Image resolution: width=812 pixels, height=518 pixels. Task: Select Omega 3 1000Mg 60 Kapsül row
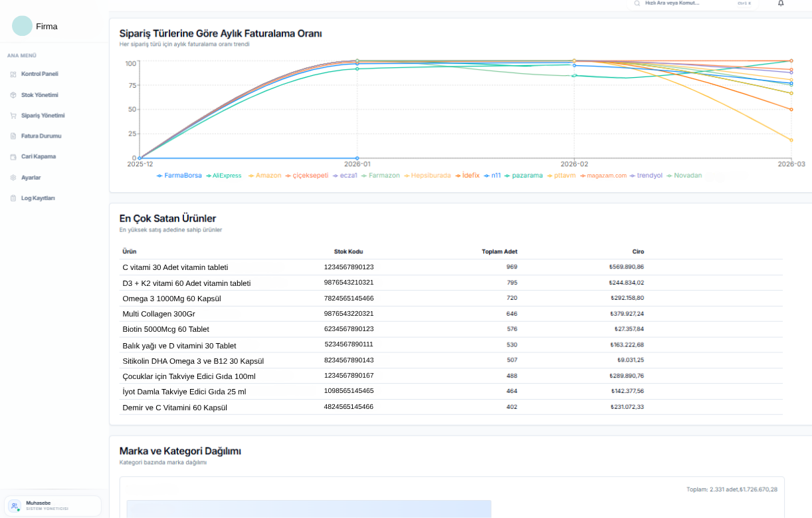tap(451, 299)
